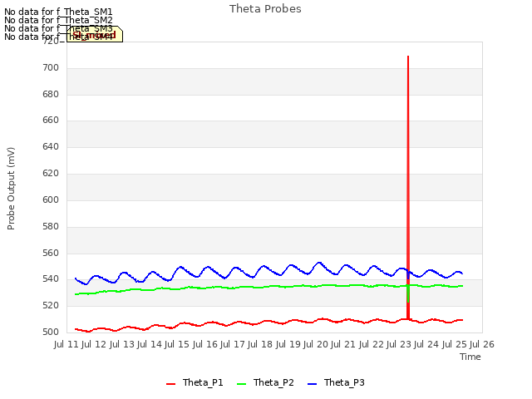Toggle the Theta_P2 legend label

point(273,382)
